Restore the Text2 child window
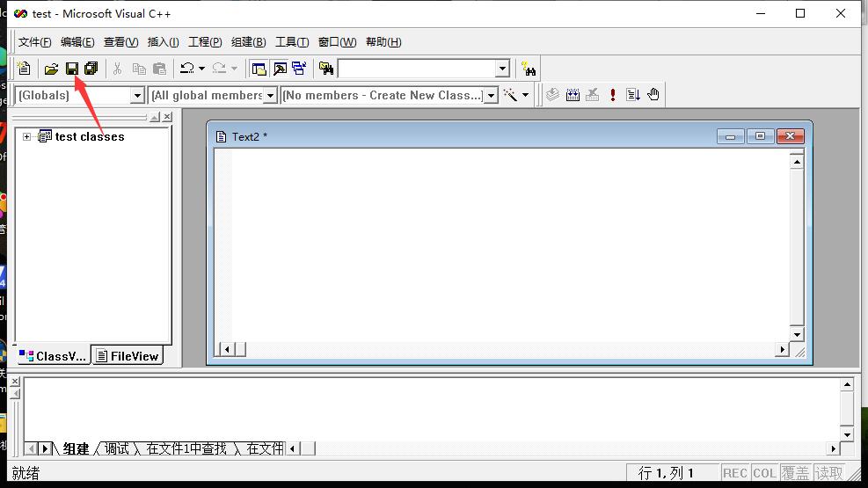 [760, 136]
